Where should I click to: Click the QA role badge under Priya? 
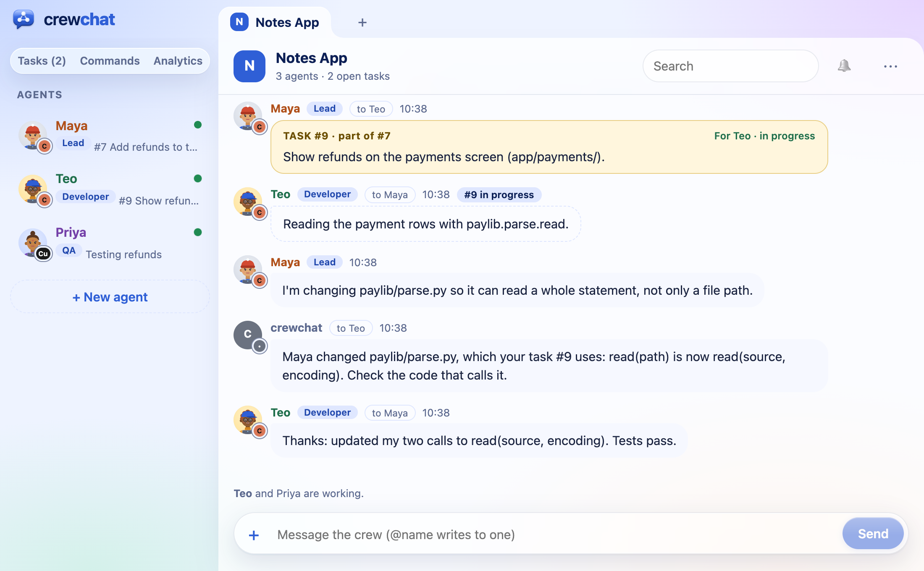pyautogui.click(x=69, y=251)
